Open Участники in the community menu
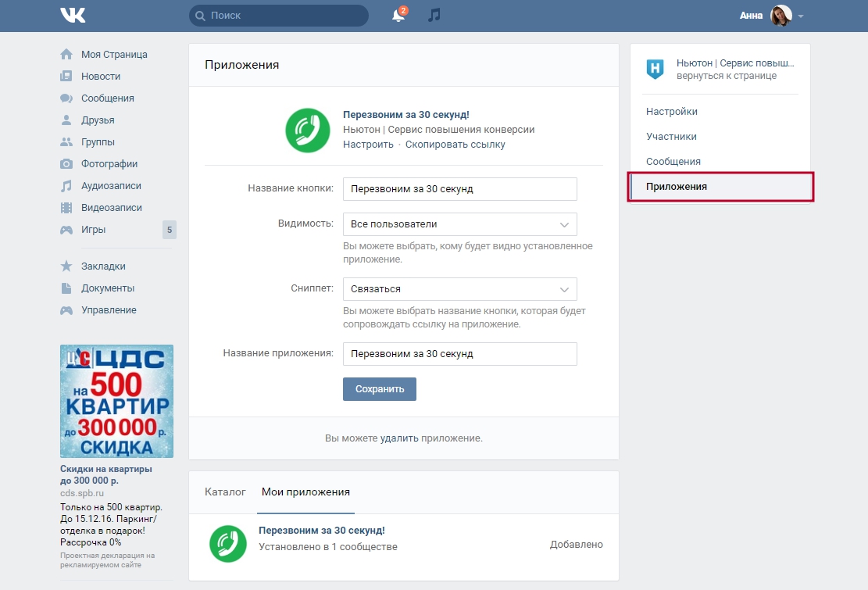The height and width of the screenshot is (590, 868). click(x=671, y=136)
